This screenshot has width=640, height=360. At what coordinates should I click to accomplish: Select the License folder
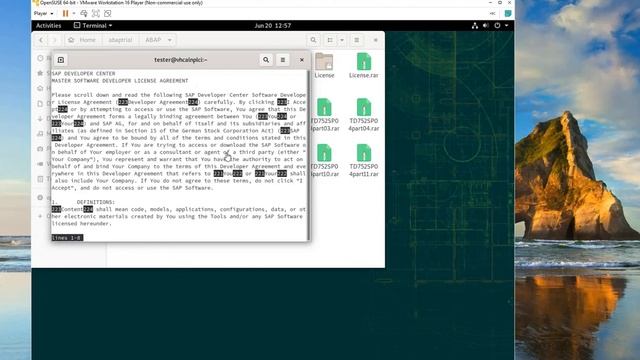(x=324, y=65)
